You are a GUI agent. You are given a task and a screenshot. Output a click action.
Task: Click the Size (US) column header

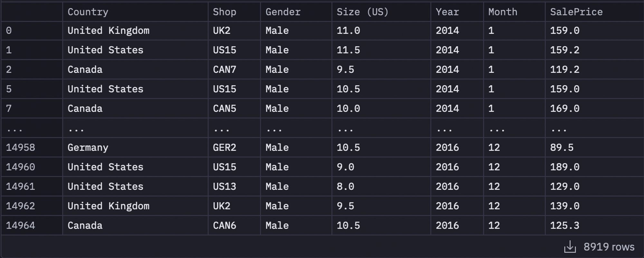[362, 12]
